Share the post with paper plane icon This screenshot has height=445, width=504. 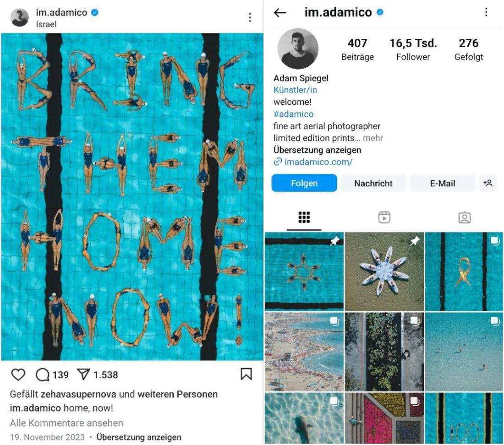coord(83,374)
